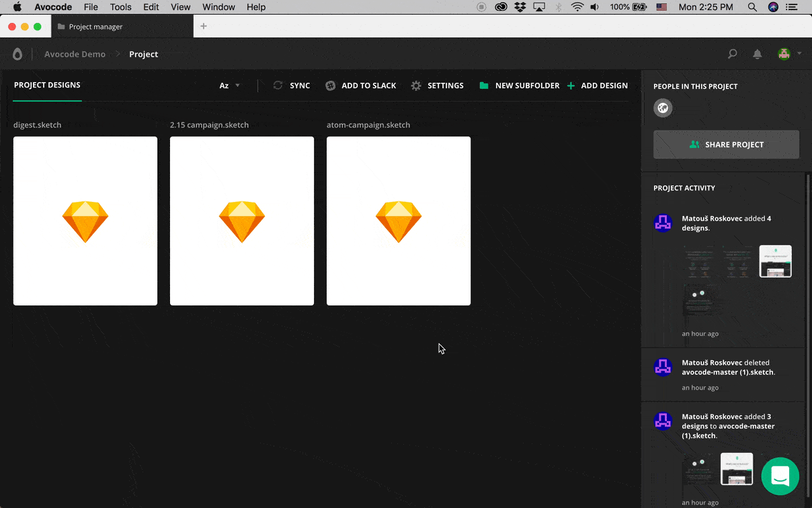
Task: Click the Project breadcrumb
Action: 144,55
